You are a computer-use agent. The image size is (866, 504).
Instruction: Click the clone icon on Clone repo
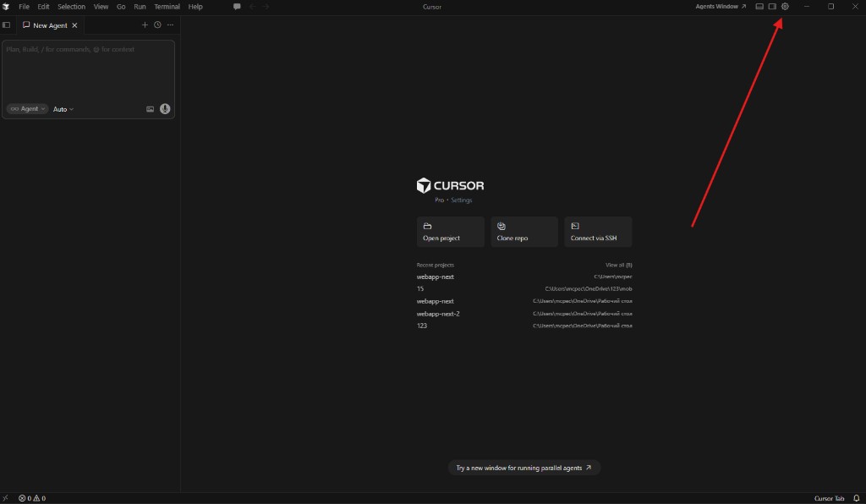point(501,226)
